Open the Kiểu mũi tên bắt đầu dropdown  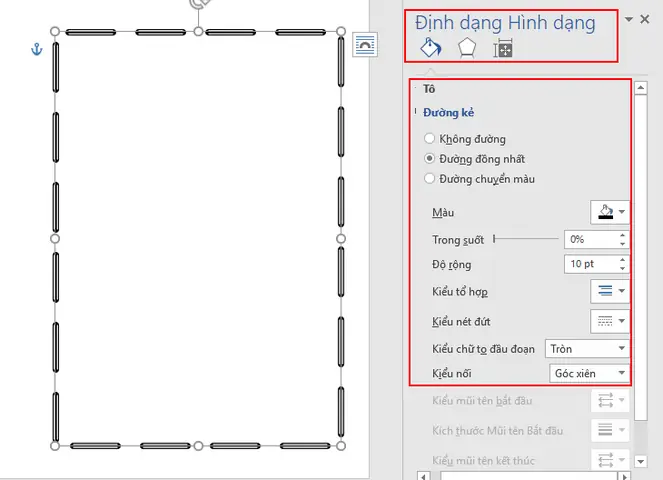pos(610,400)
